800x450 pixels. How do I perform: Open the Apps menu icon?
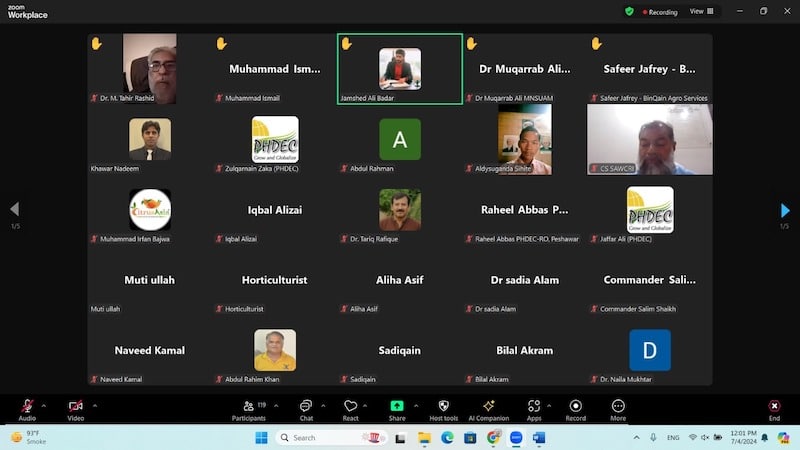pyautogui.click(x=534, y=408)
